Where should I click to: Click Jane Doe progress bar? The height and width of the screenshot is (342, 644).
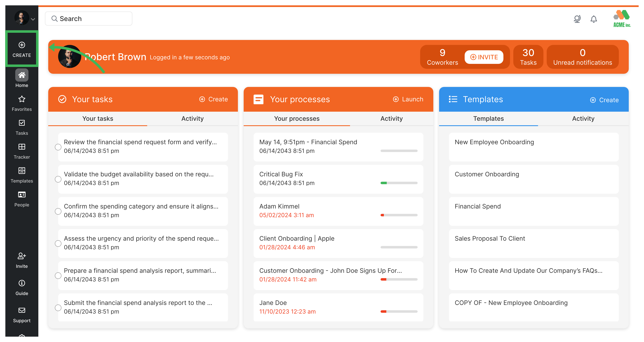(x=399, y=312)
